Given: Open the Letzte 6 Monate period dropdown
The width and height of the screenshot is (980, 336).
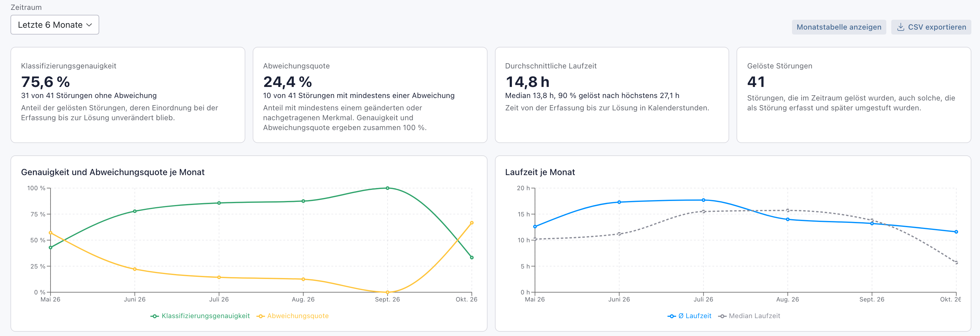Looking at the screenshot, I should click(x=55, y=25).
